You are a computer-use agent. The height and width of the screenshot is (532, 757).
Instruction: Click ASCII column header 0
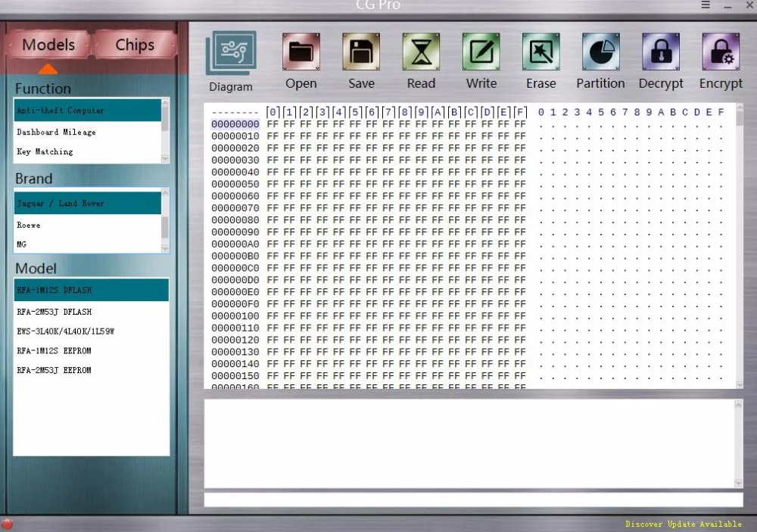540,113
